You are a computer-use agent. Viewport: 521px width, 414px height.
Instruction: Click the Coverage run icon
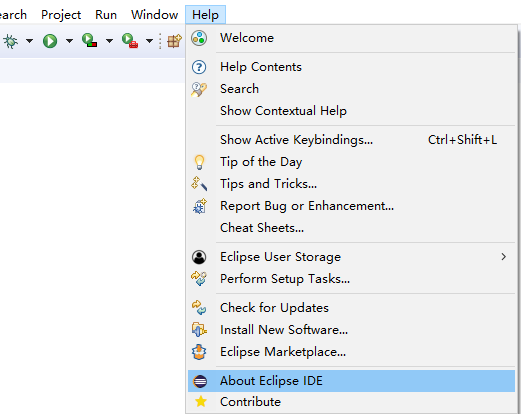click(x=89, y=40)
